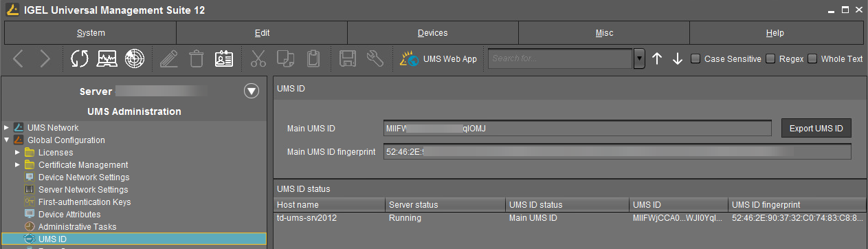Enable the Case Sensitive checkbox
The height and width of the screenshot is (249, 868).
[695, 59]
